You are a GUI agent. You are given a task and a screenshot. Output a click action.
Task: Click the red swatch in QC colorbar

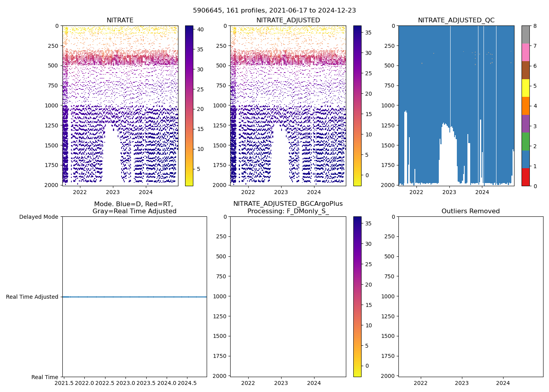point(525,177)
